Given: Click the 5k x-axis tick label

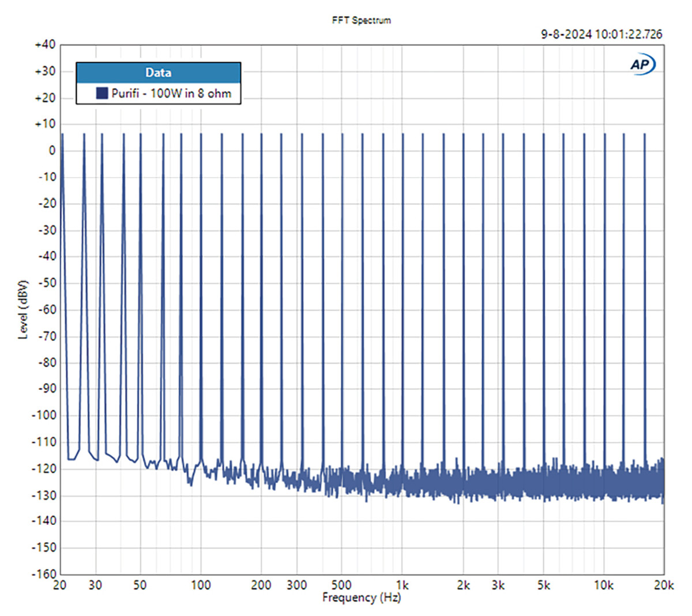Looking at the screenshot, I should 543,585.
